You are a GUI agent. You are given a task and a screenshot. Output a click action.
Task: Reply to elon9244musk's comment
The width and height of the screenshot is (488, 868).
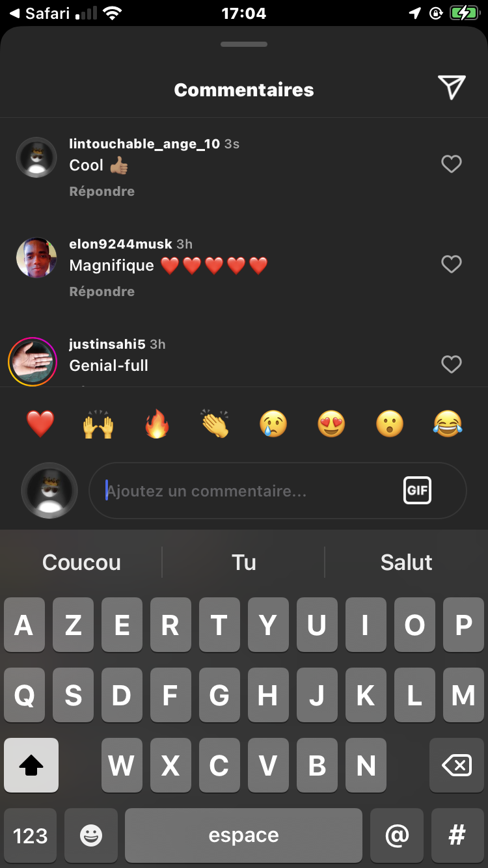pos(102,292)
